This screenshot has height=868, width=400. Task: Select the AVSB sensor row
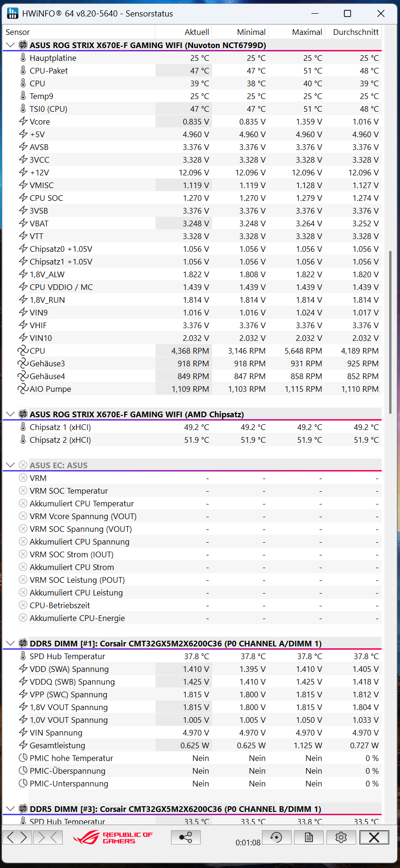click(x=192, y=147)
